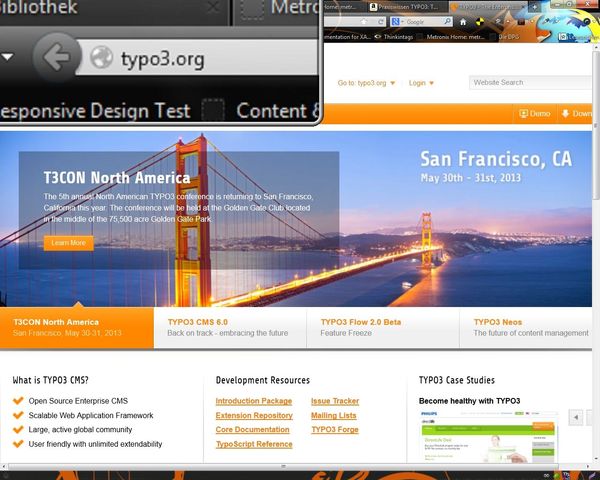
Task: Open a new tab with plus button
Action: (535, 7)
